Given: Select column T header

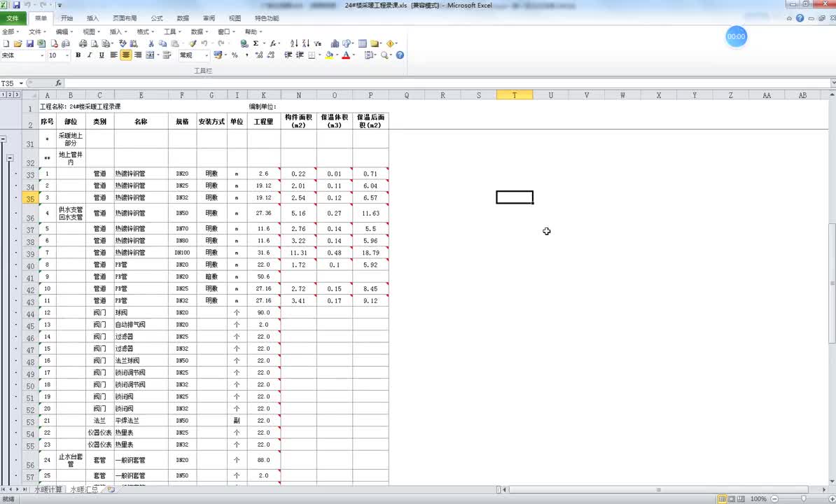Looking at the screenshot, I should coord(515,94).
